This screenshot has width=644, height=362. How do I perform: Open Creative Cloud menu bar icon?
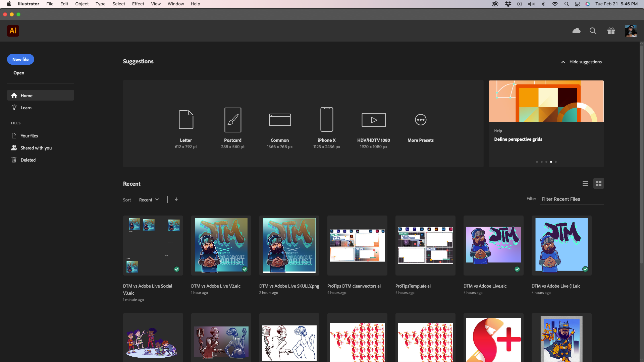(x=495, y=4)
